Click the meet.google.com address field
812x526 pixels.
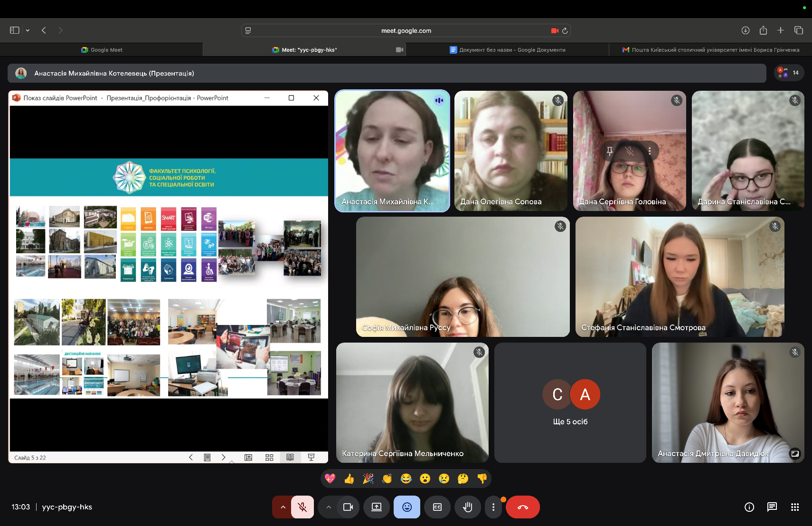tap(406, 30)
